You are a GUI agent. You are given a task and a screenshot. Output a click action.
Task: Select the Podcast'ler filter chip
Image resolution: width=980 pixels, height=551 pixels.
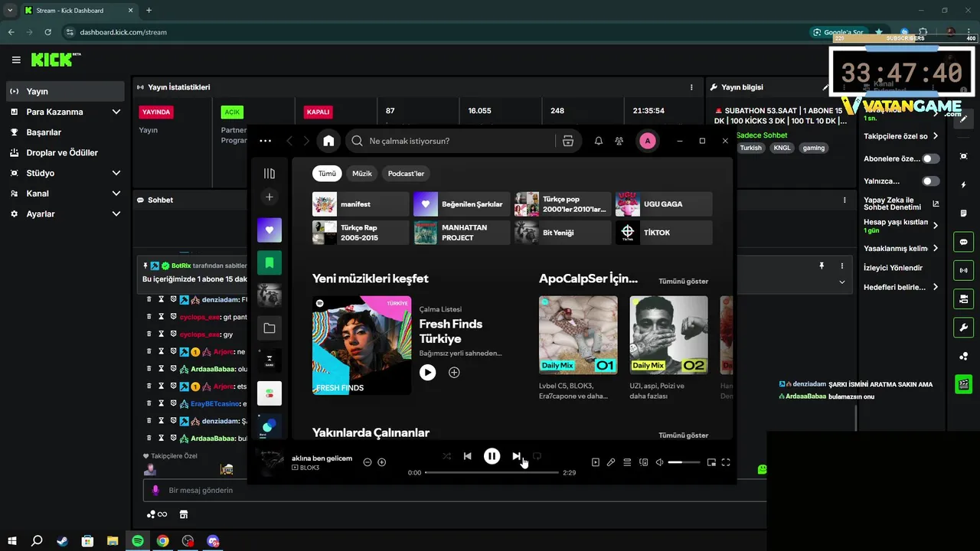click(x=406, y=174)
